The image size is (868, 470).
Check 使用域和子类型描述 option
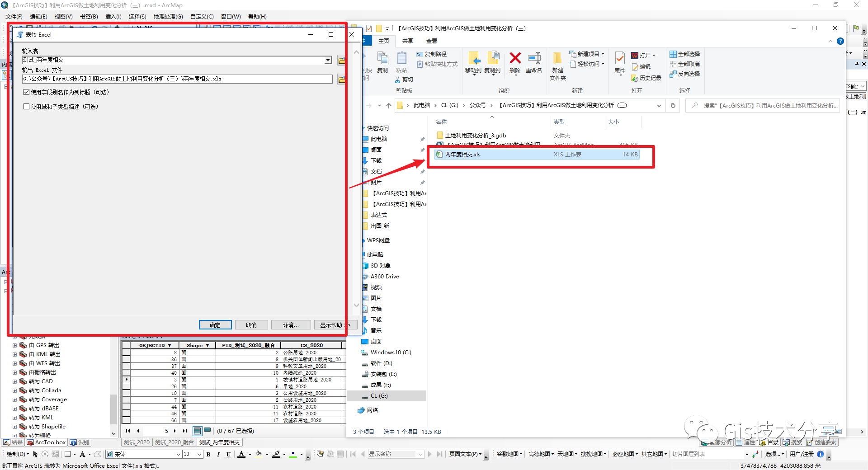26,107
